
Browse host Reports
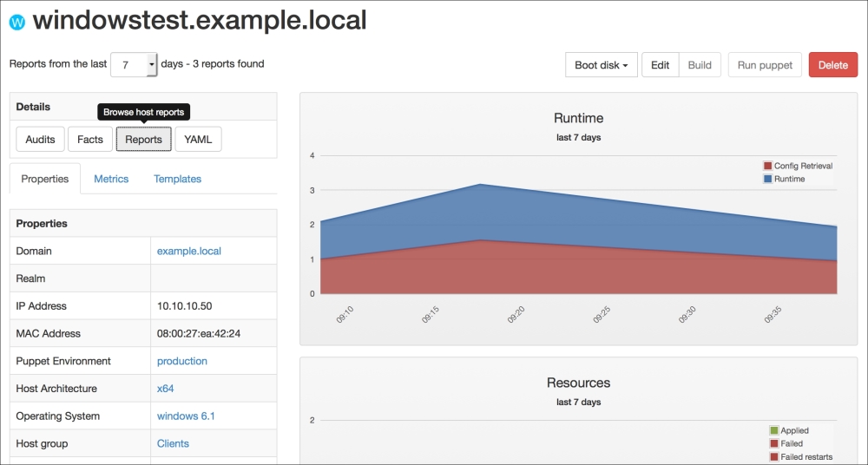point(143,140)
